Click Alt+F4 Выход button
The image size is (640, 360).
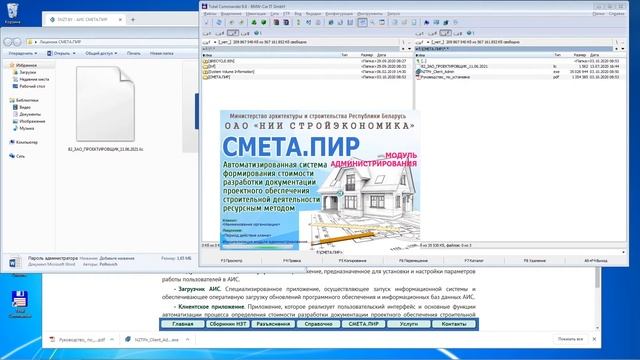(596, 260)
